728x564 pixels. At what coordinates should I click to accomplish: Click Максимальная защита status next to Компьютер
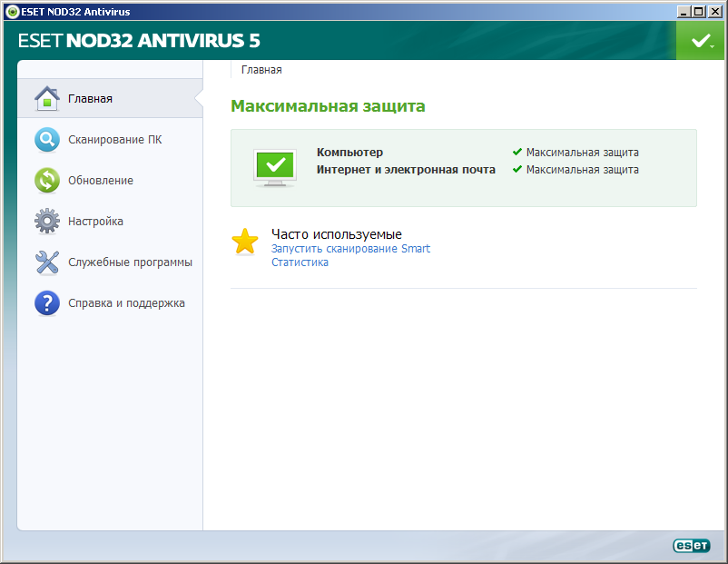[582, 153]
